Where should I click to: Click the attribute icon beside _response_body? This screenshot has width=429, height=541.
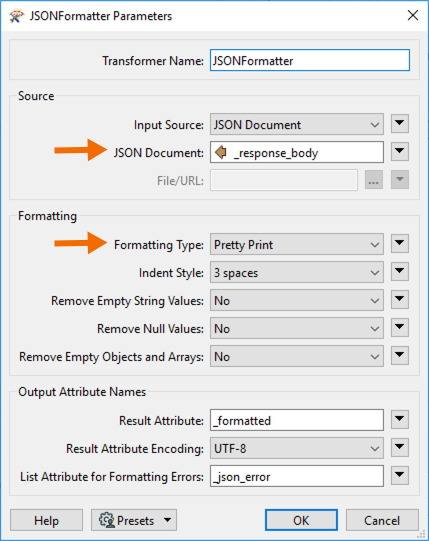click(x=221, y=152)
